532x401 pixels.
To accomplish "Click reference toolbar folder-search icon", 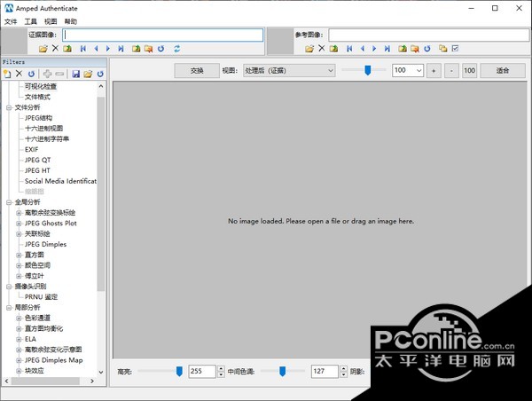I will pos(415,49).
